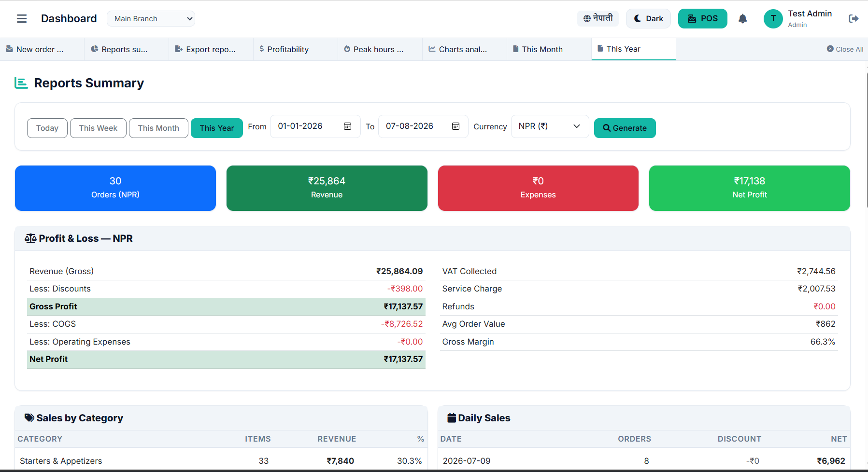Switch to the New order tab
Viewport: 868px width, 472px height.
[x=42, y=49]
